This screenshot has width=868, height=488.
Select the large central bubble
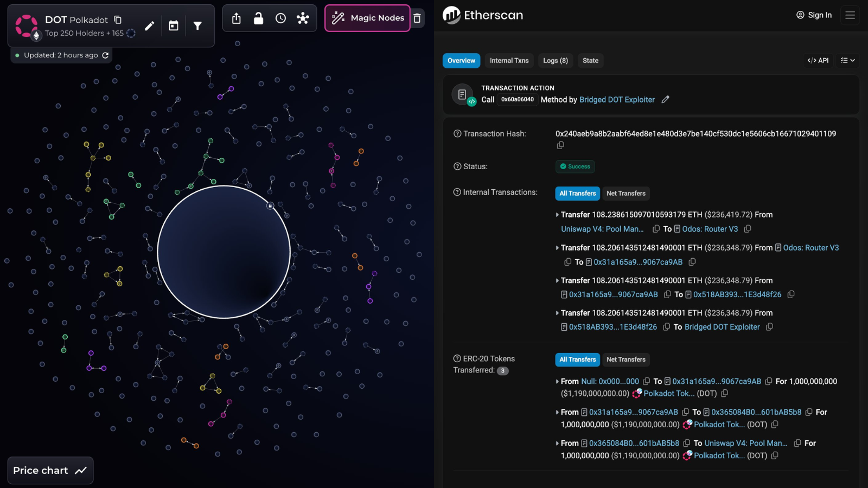[x=224, y=252]
